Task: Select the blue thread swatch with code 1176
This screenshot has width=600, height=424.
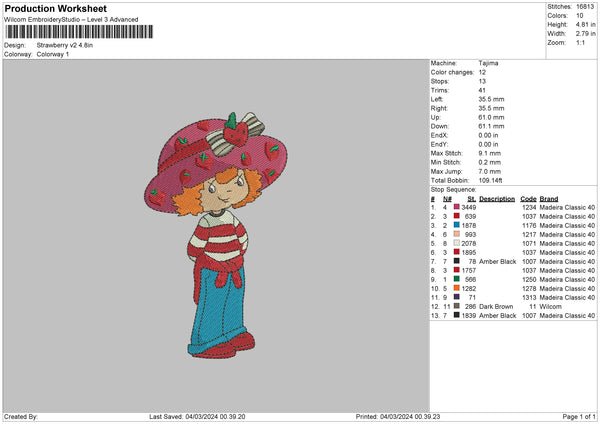Action: click(457, 225)
